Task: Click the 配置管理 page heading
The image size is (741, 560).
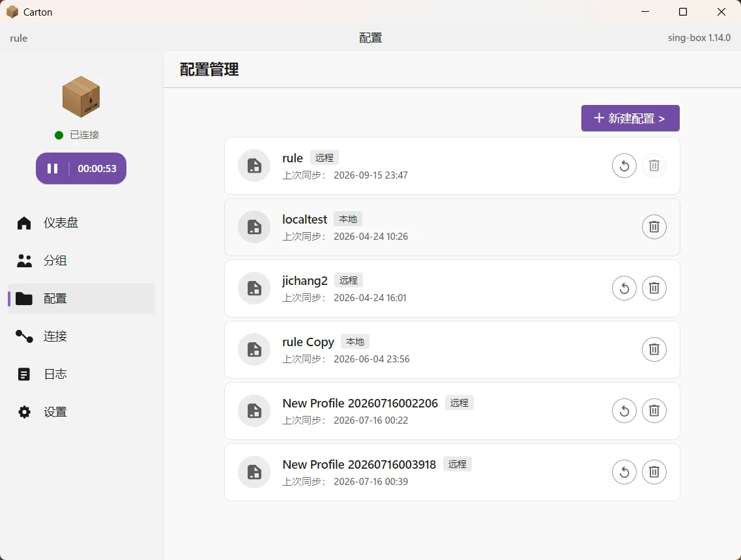Action: point(209,70)
